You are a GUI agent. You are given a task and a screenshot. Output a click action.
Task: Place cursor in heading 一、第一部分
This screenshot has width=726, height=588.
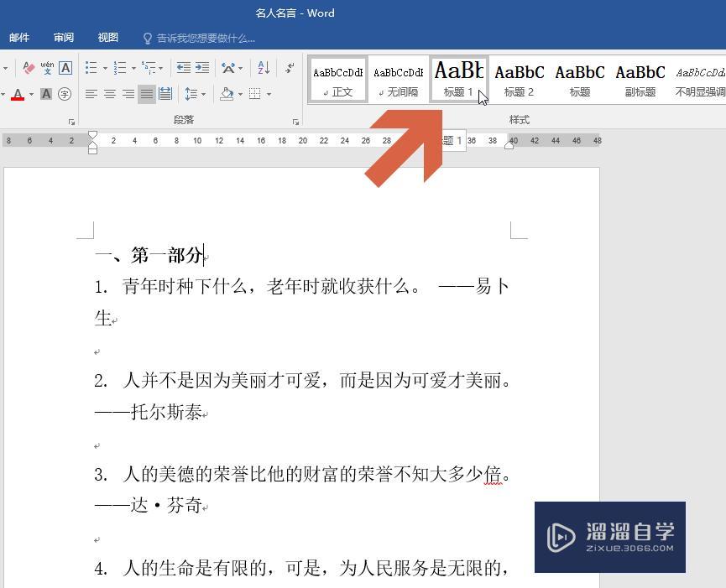pos(149,255)
